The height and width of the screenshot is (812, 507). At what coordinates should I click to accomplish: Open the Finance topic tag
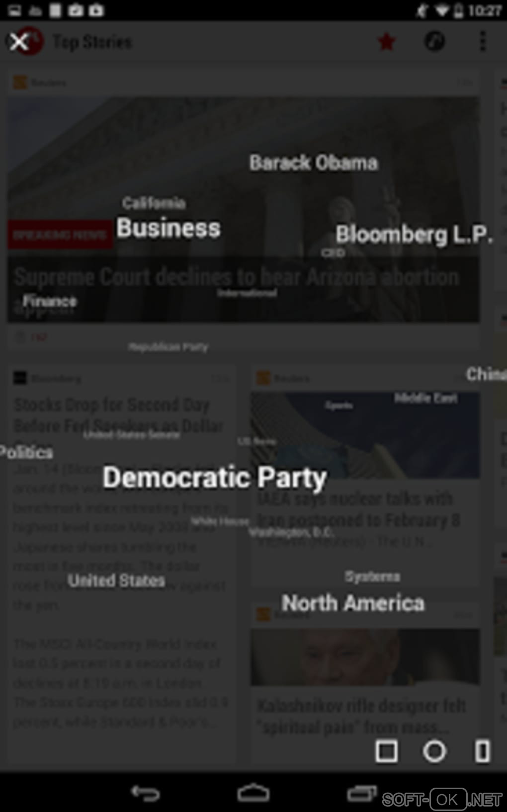click(x=50, y=301)
